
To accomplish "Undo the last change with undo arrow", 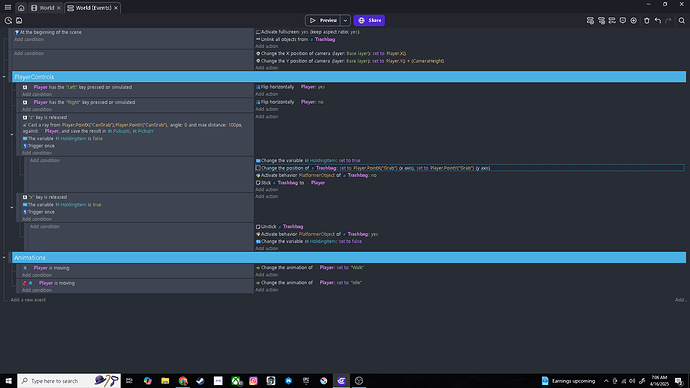I will coord(658,21).
